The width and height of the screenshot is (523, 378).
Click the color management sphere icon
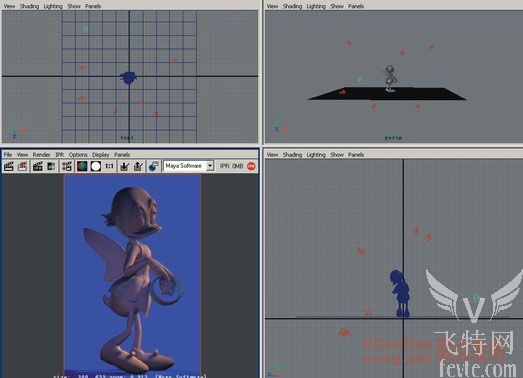point(153,166)
